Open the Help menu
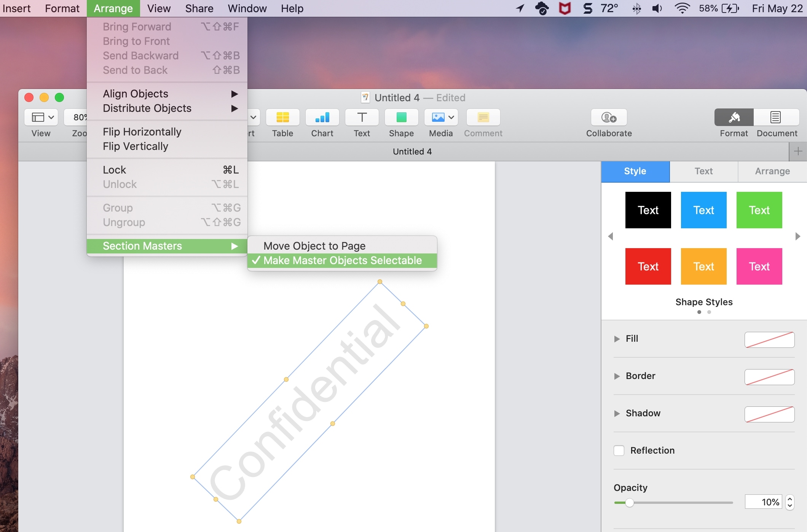 pyautogui.click(x=292, y=8)
